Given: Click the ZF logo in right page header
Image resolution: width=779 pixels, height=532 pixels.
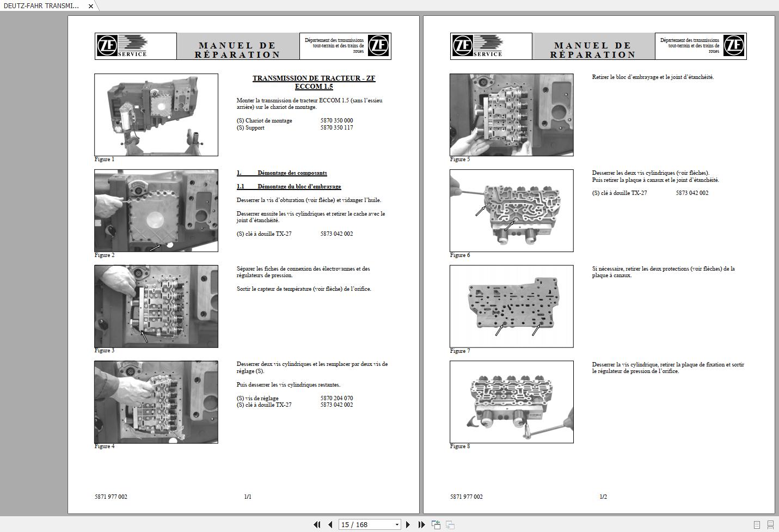Looking at the screenshot, I should click(734, 45).
